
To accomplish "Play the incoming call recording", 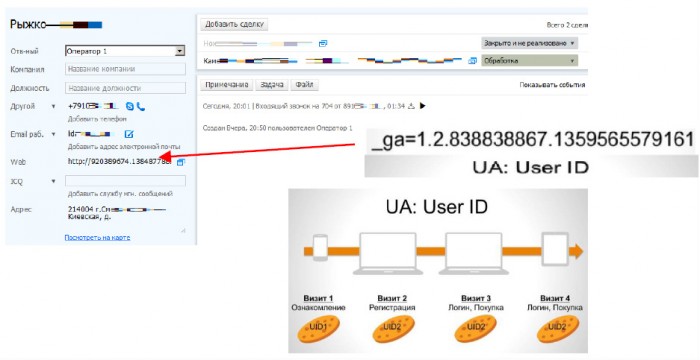I will [423, 106].
